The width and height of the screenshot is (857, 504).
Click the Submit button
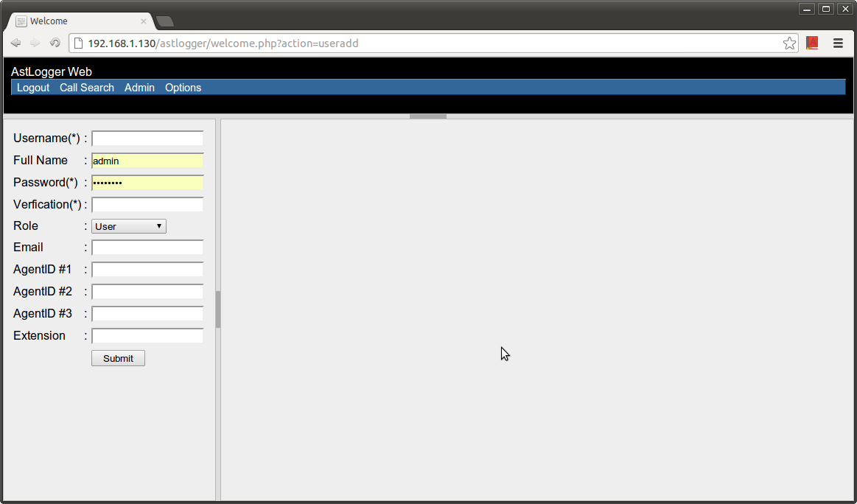coord(118,358)
